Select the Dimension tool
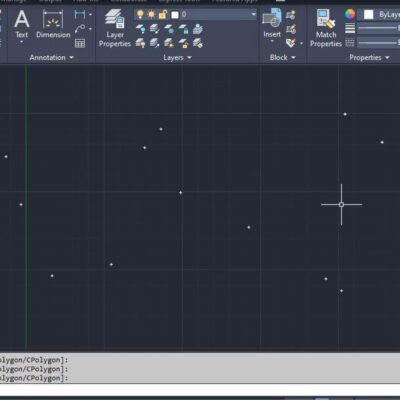Screen dimensions: 400x400 point(53,23)
